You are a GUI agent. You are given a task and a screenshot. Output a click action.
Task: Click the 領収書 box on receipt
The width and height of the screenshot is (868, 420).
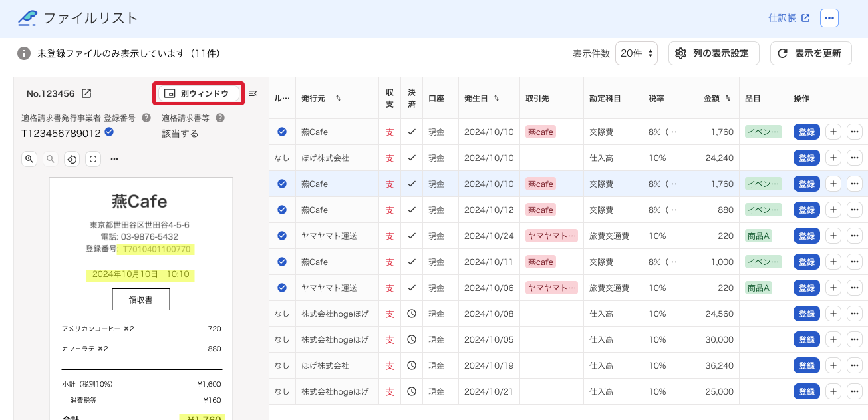pos(140,300)
